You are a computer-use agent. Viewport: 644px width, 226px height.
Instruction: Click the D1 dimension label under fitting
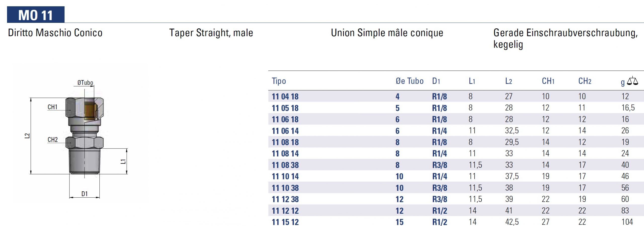click(85, 194)
